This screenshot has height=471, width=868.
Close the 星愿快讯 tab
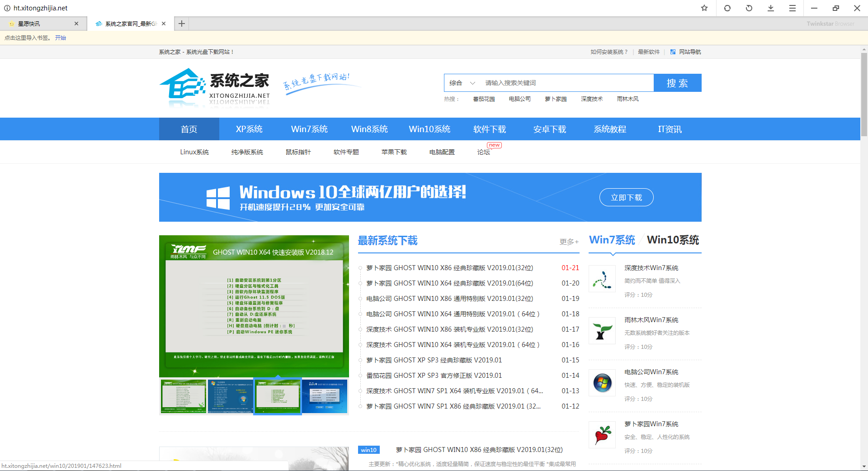point(76,24)
